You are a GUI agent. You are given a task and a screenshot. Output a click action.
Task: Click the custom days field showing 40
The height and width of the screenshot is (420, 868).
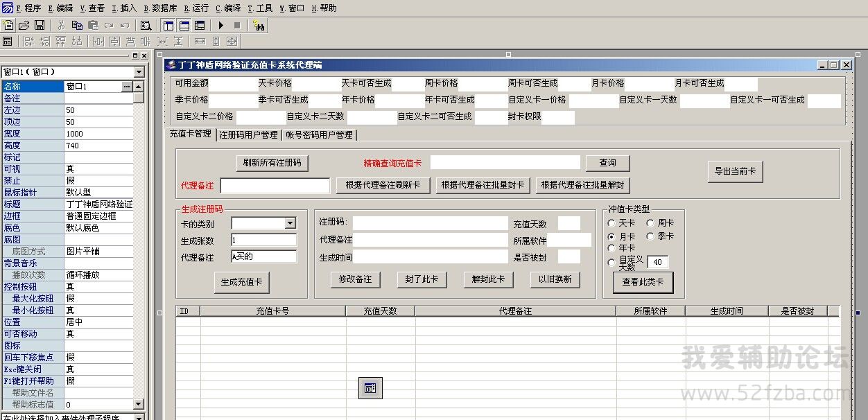658,262
